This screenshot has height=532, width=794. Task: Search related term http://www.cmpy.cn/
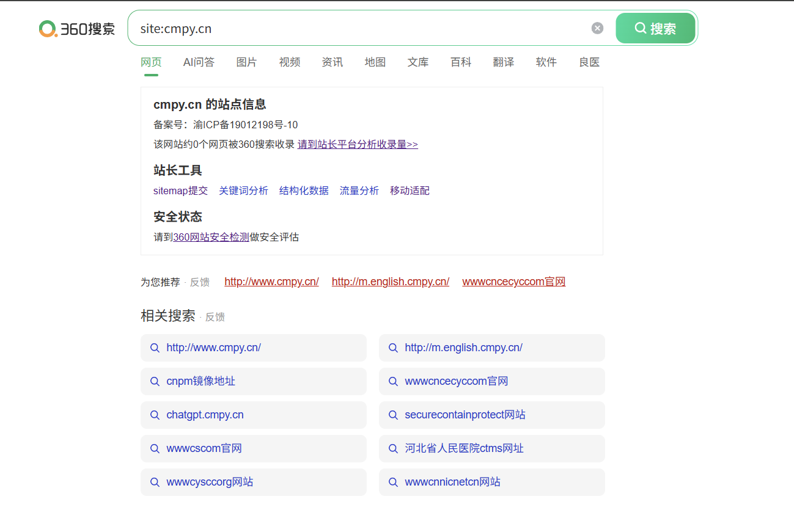tap(254, 348)
